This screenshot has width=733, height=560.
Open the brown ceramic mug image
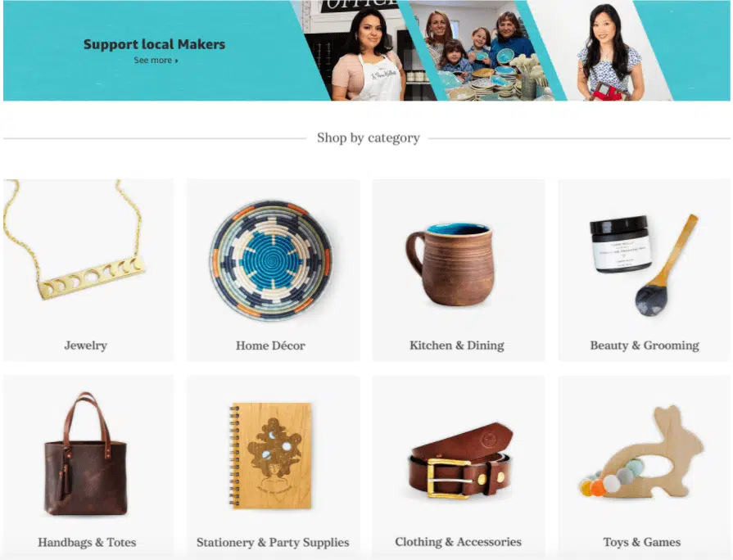pos(450,264)
